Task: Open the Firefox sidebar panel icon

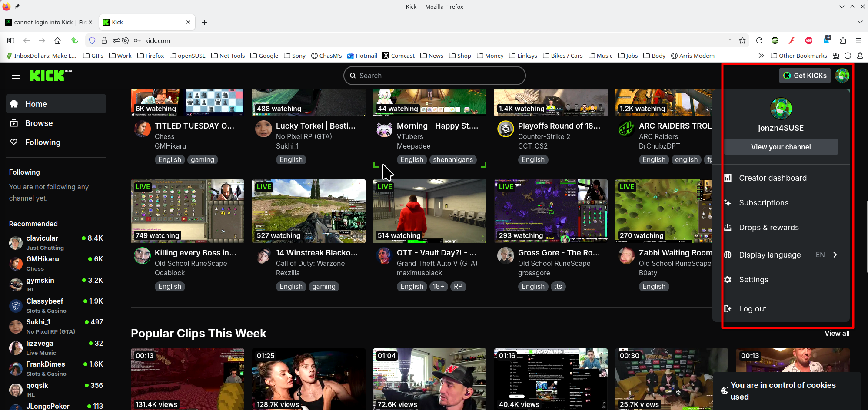Action: [x=11, y=40]
